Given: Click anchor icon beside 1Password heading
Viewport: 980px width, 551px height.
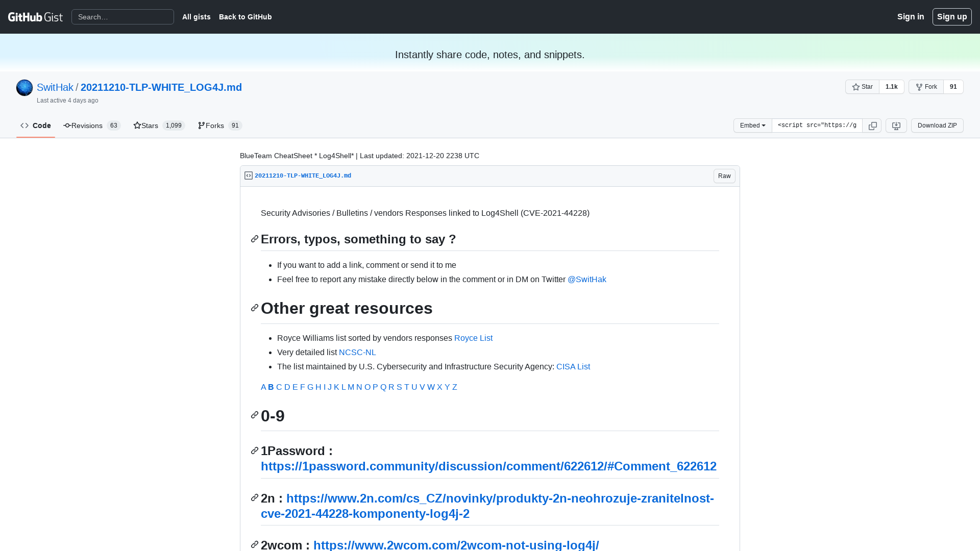Looking at the screenshot, I should [x=255, y=450].
